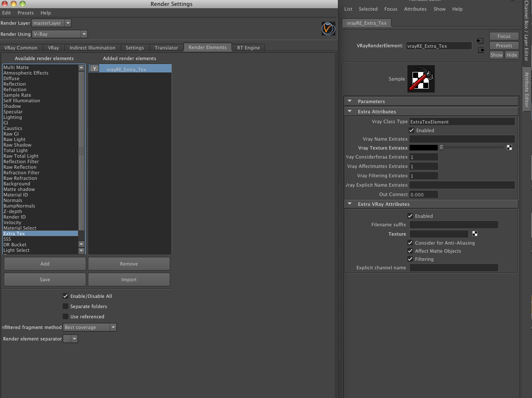Click the Vray Name Extratex field
This screenshot has width=532, height=398.
pyautogui.click(x=462, y=139)
